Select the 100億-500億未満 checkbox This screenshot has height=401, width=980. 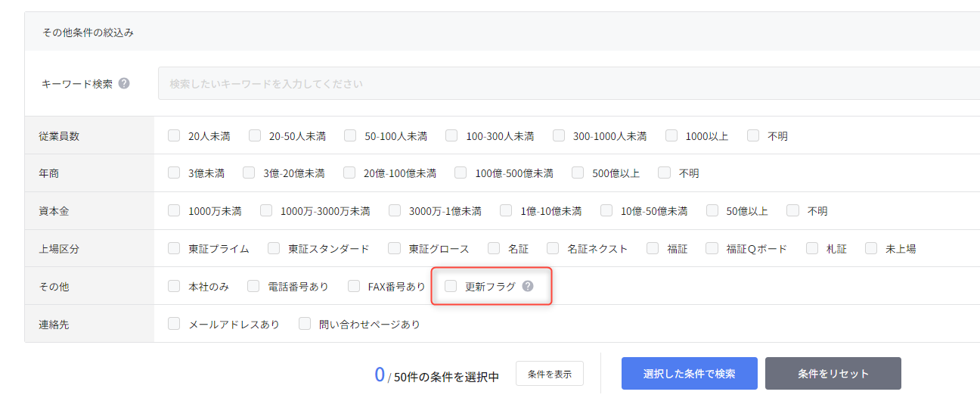(461, 173)
